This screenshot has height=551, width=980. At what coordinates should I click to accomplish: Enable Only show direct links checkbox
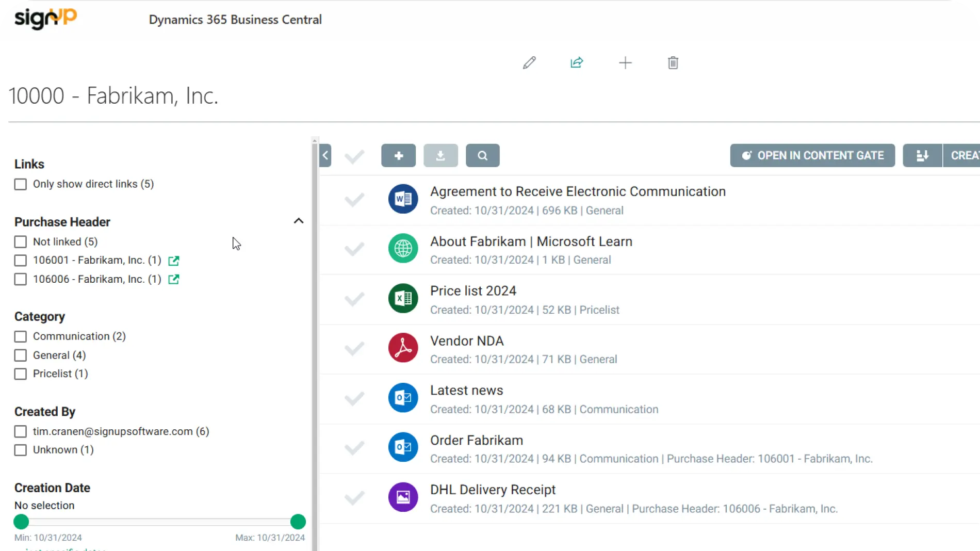21,184
